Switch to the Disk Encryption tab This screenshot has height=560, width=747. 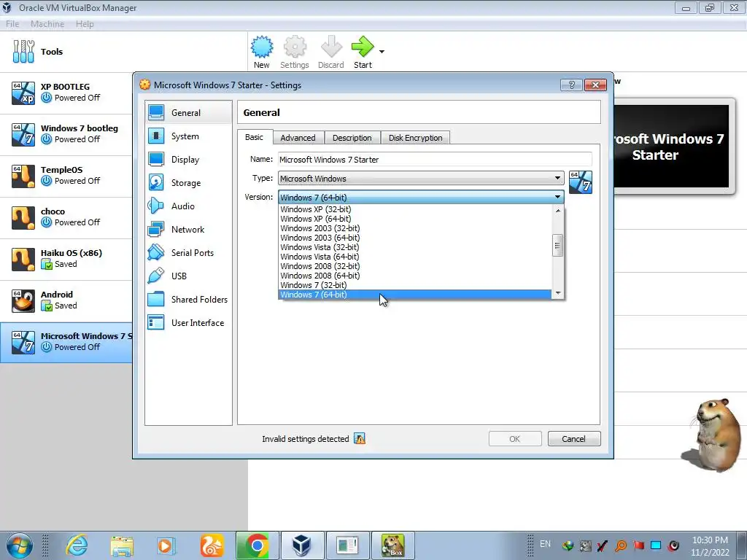pyautogui.click(x=416, y=138)
